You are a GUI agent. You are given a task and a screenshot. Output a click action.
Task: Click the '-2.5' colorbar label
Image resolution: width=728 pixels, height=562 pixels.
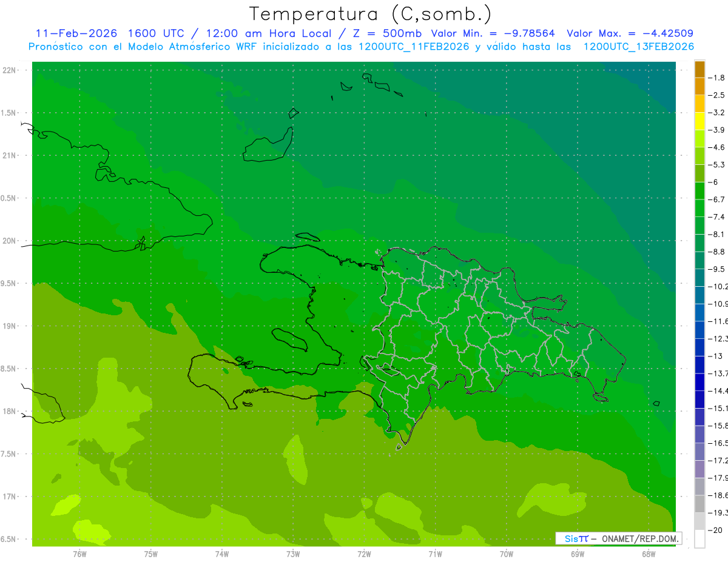point(716,95)
